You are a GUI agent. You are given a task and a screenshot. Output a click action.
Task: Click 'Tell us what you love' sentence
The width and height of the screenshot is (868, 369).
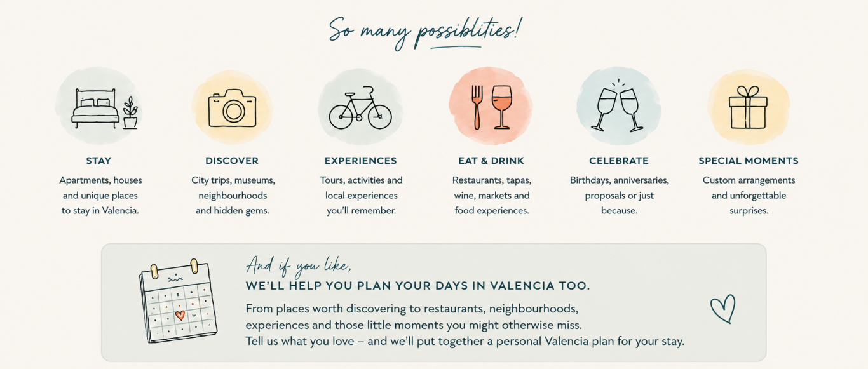pyautogui.click(x=465, y=341)
